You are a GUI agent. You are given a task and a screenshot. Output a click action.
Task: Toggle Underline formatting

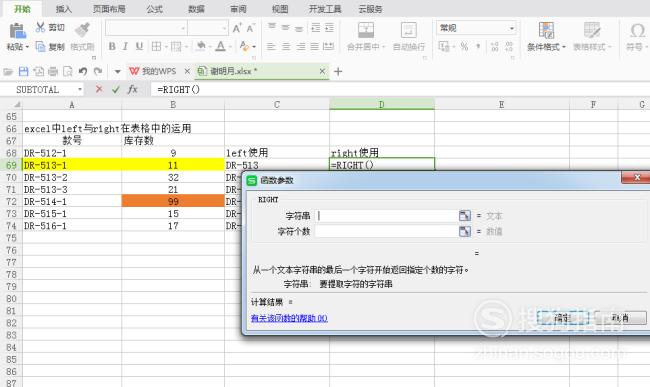pyautogui.click(x=139, y=46)
